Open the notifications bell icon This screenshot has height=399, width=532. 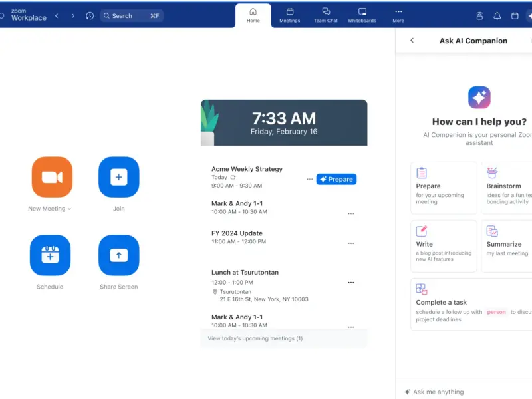point(497,15)
